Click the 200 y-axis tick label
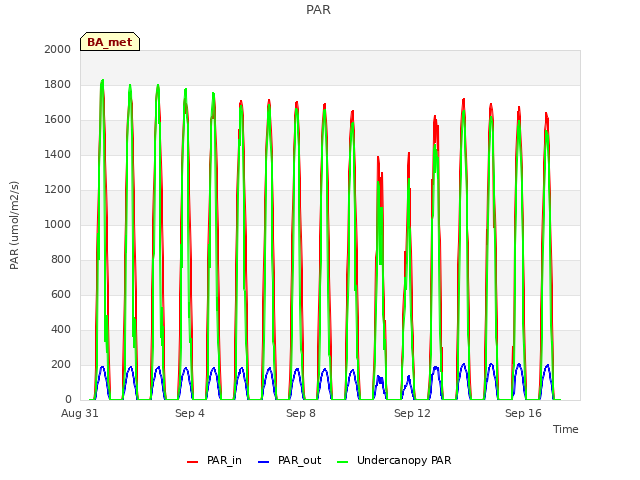The height and width of the screenshot is (480, 640). point(61,364)
